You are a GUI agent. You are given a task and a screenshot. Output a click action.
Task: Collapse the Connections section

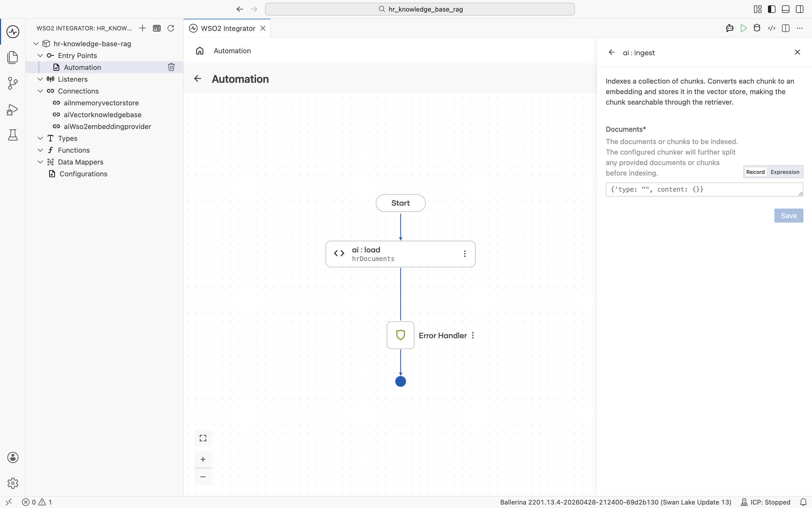coord(40,91)
